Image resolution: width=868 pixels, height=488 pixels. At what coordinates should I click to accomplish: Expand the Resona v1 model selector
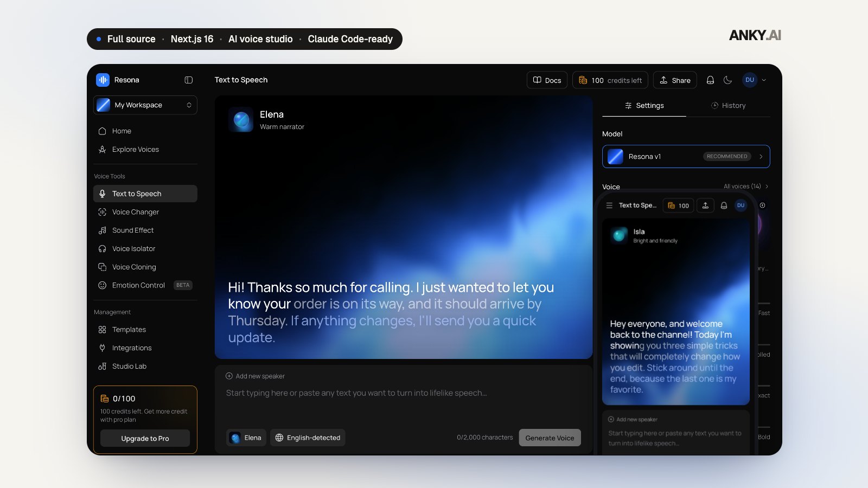(x=686, y=157)
